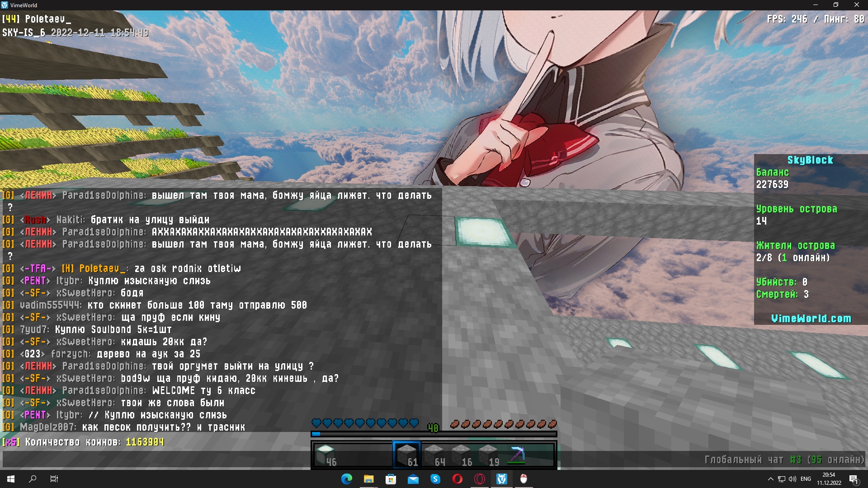The height and width of the screenshot is (488, 868).
Task: Select the enchanted pickaxe hotbar slot
Action: point(517,455)
